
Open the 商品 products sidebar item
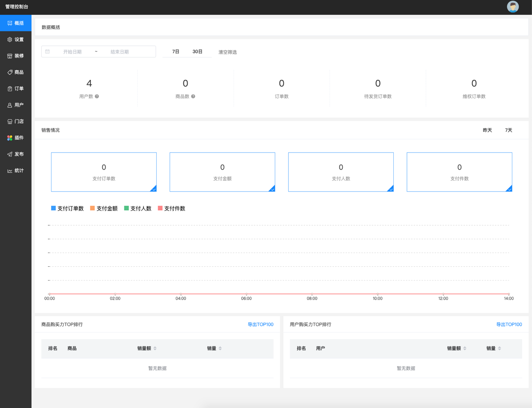pos(16,72)
